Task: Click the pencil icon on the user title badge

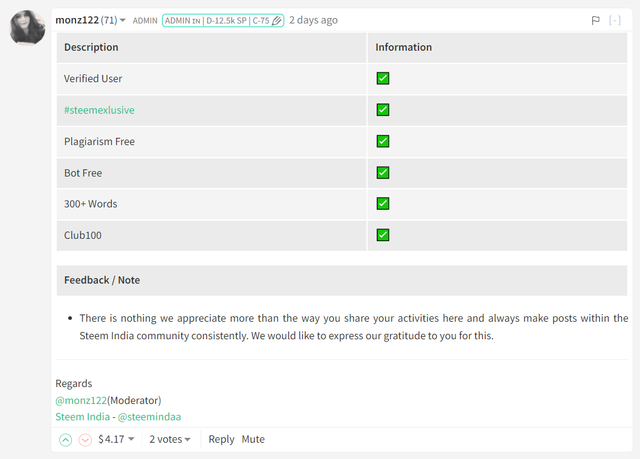Action: (276, 20)
